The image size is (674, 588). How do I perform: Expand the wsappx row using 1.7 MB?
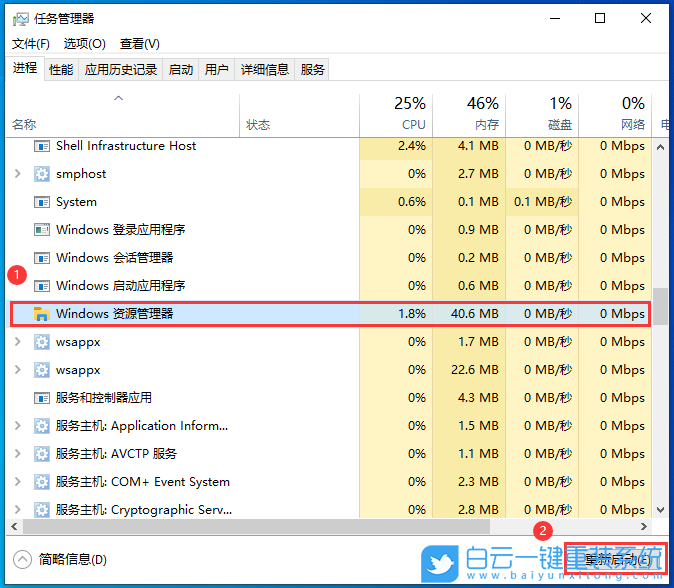[18, 342]
